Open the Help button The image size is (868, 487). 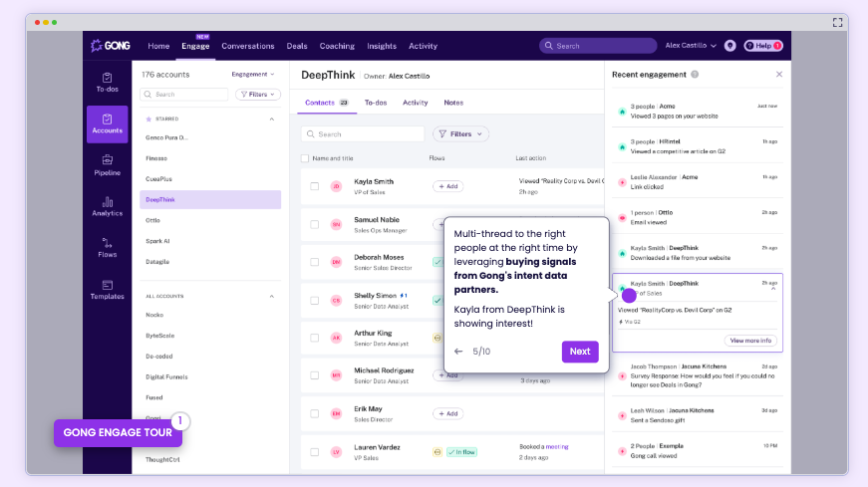762,46
